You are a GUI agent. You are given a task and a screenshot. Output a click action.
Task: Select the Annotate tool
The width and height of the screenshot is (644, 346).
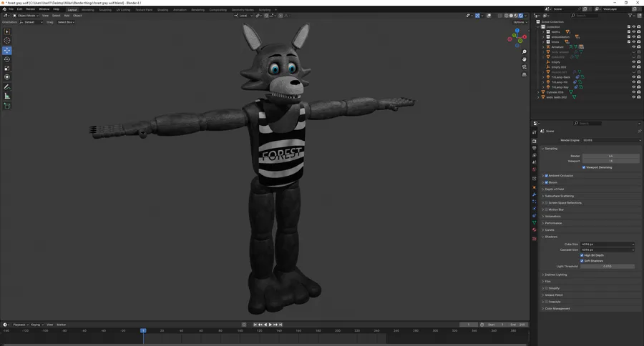7,87
